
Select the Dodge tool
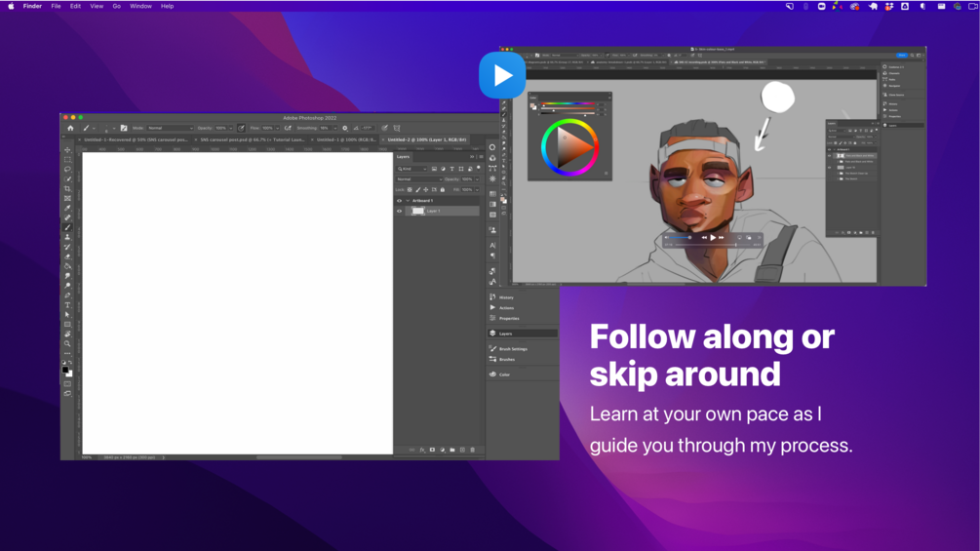(67, 286)
